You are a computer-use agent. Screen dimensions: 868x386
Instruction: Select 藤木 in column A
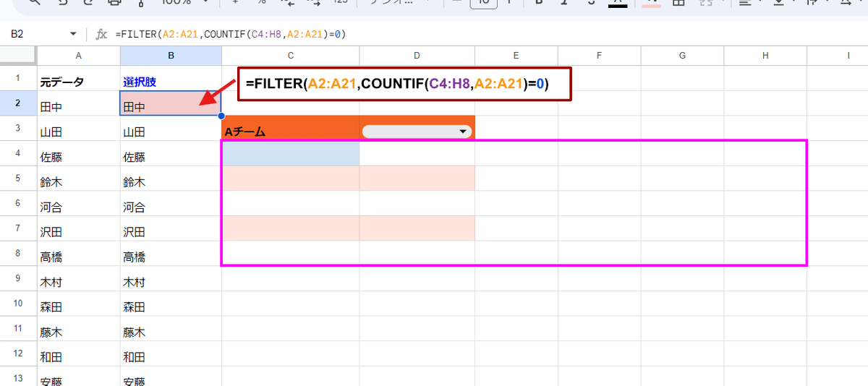tap(79, 329)
